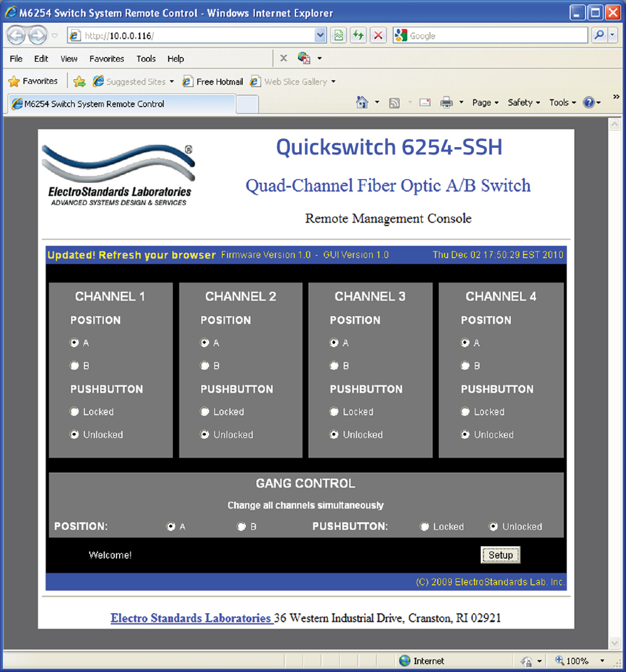Click the Read Mail envelope icon
The height and width of the screenshot is (672, 626).
pos(424,103)
